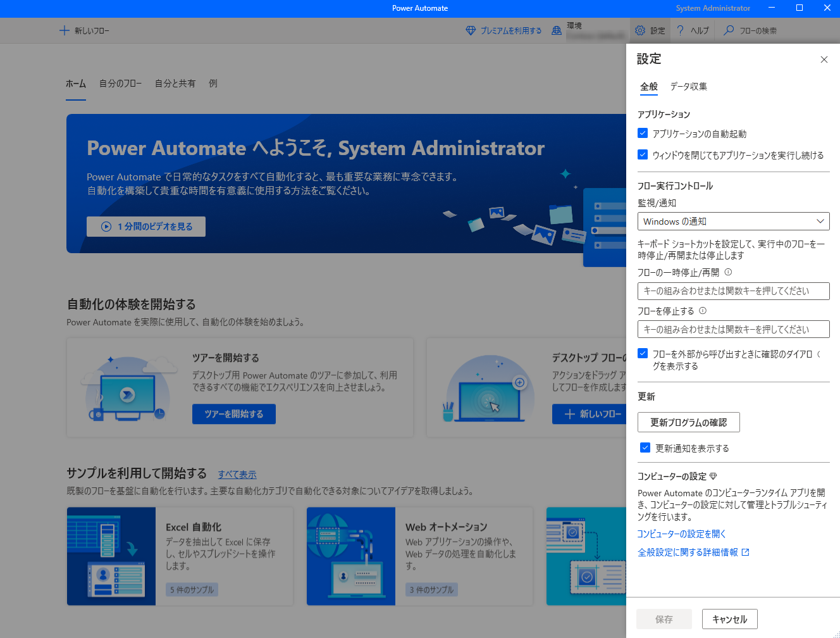
Task: Toggle フローを外部から呼び出すときに確認 checkbox
Action: (x=643, y=353)
